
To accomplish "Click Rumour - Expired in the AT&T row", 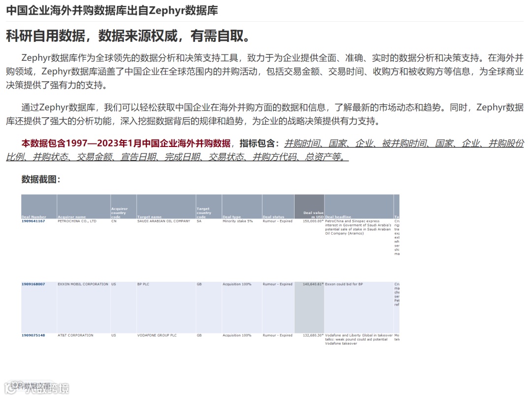I will [x=277, y=335].
